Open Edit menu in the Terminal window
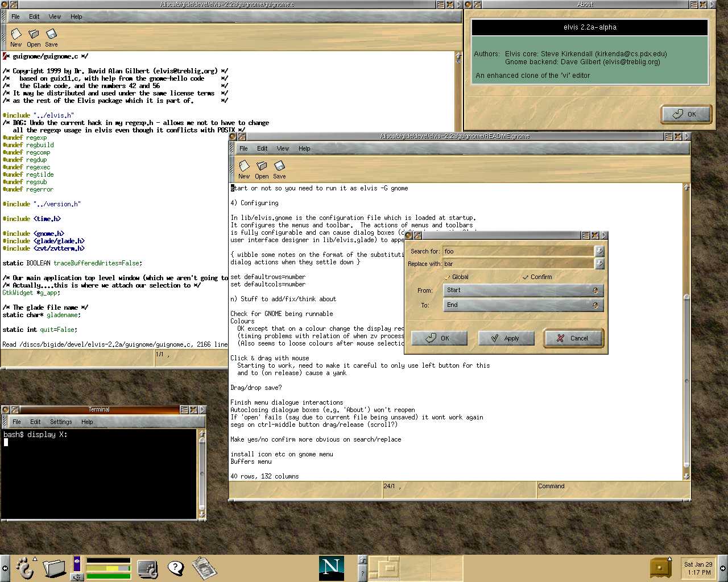Image resolution: width=728 pixels, height=582 pixels. (35, 422)
